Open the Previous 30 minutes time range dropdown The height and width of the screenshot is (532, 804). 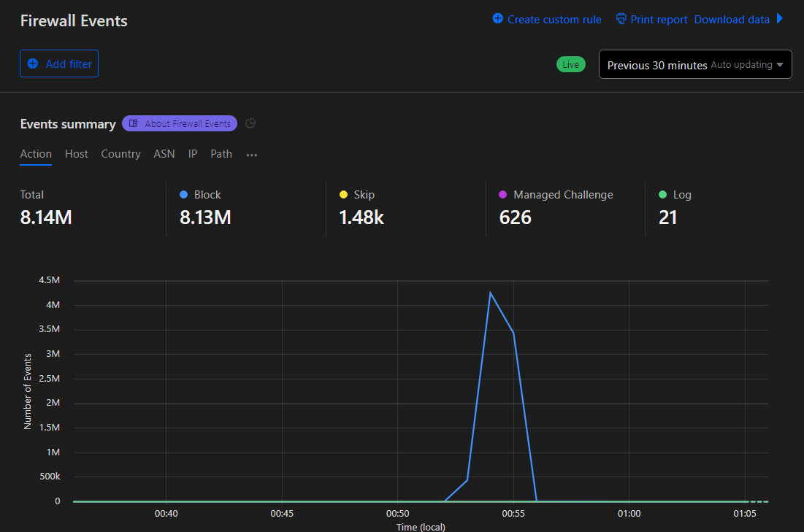[695, 64]
